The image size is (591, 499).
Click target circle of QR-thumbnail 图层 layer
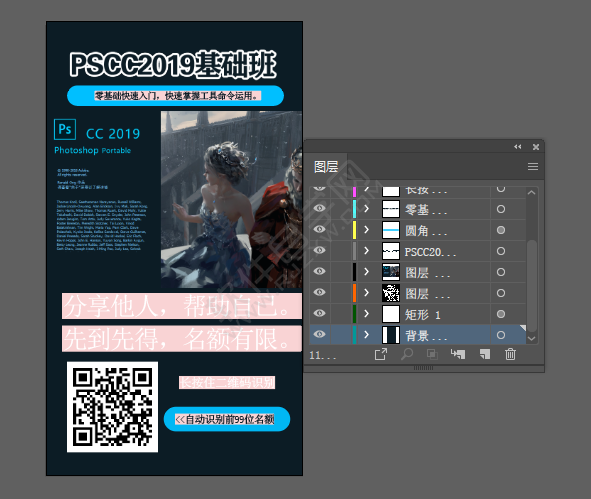501,293
